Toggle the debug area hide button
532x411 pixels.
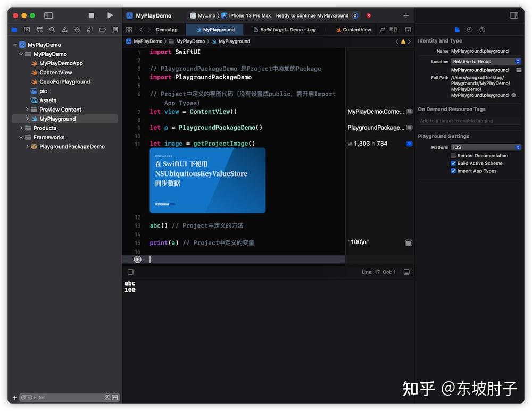[x=406, y=272]
